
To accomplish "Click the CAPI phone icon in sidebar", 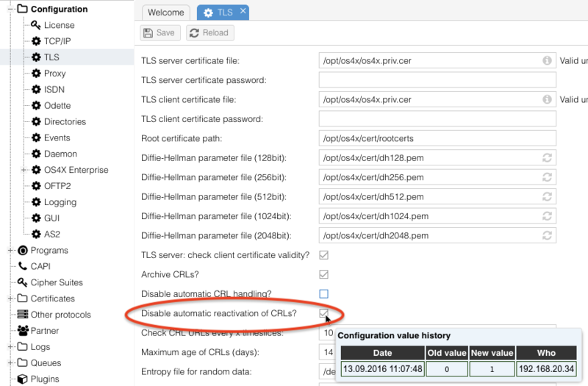I will [x=23, y=266].
